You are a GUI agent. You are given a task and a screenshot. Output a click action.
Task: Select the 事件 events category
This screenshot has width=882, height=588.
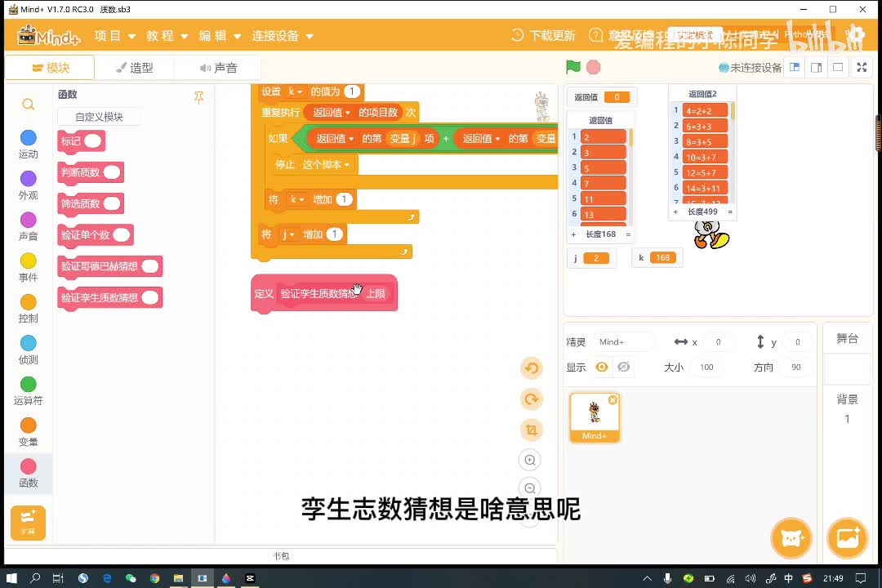(x=28, y=267)
